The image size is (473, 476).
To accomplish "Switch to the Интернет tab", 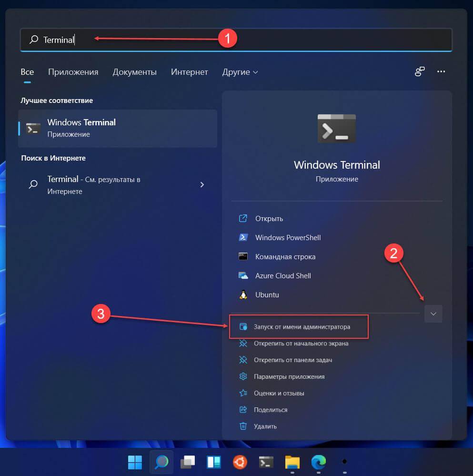I will [189, 72].
